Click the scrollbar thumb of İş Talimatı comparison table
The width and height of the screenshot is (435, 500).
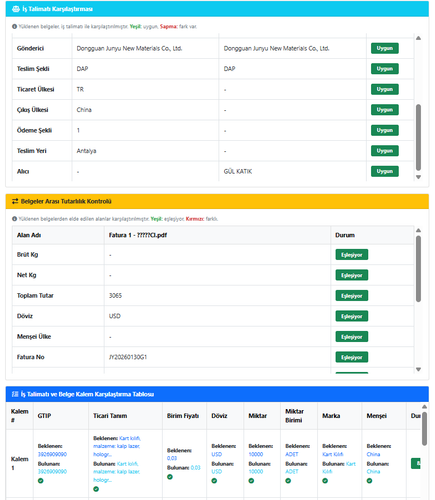pyautogui.click(x=418, y=137)
